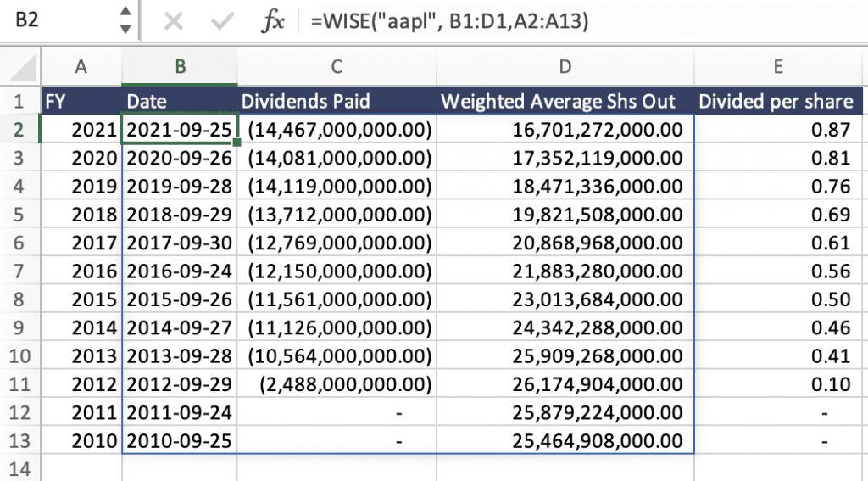This screenshot has height=481, width=868.
Task: Select column A header
Action: point(81,68)
